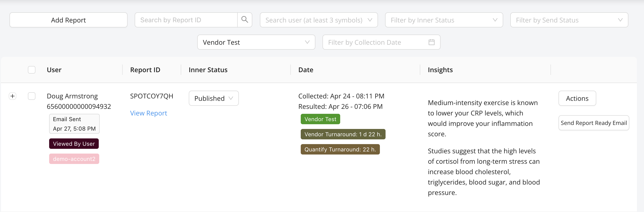Focus the Search by Report ID field
The image size is (644, 212).
tap(186, 20)
